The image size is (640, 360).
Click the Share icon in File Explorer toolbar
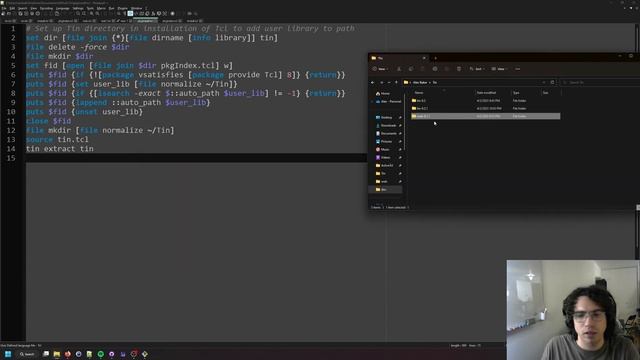point(447,69)
